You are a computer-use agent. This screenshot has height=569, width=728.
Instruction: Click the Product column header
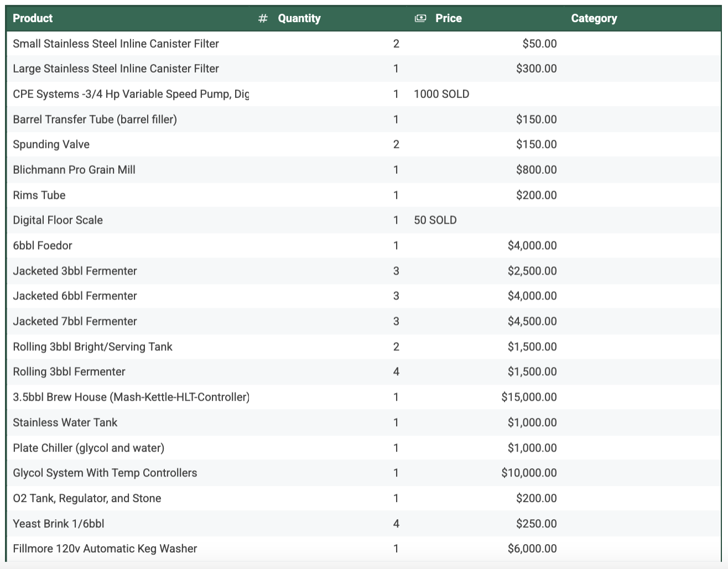33,18
